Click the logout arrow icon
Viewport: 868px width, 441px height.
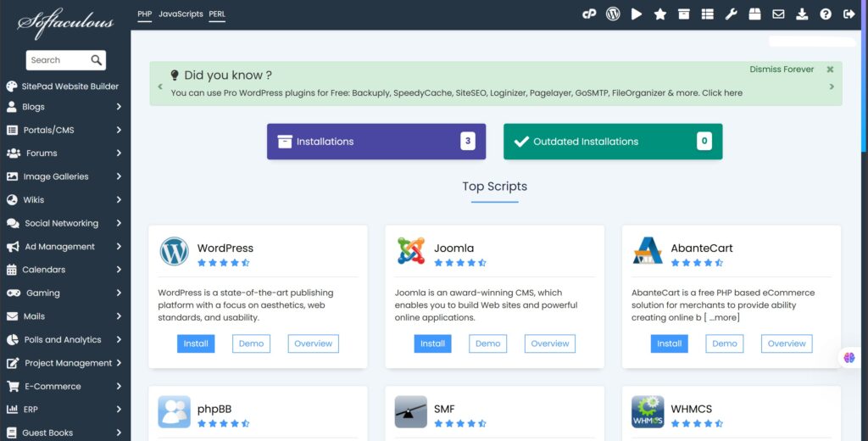tap(849, 14)
